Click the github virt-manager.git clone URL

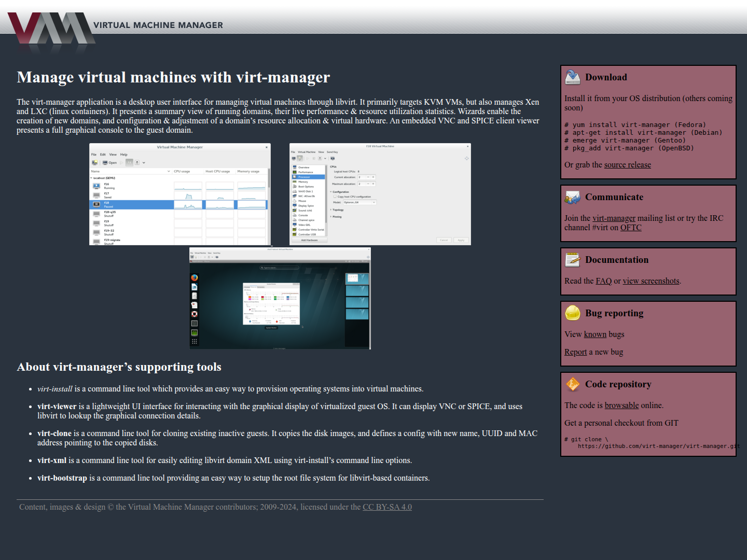tap(659, 446)
